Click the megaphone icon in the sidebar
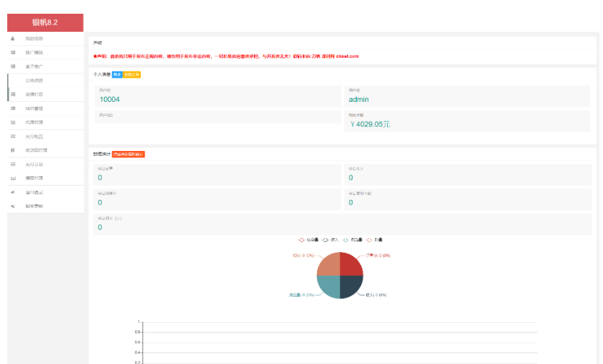 13,192
